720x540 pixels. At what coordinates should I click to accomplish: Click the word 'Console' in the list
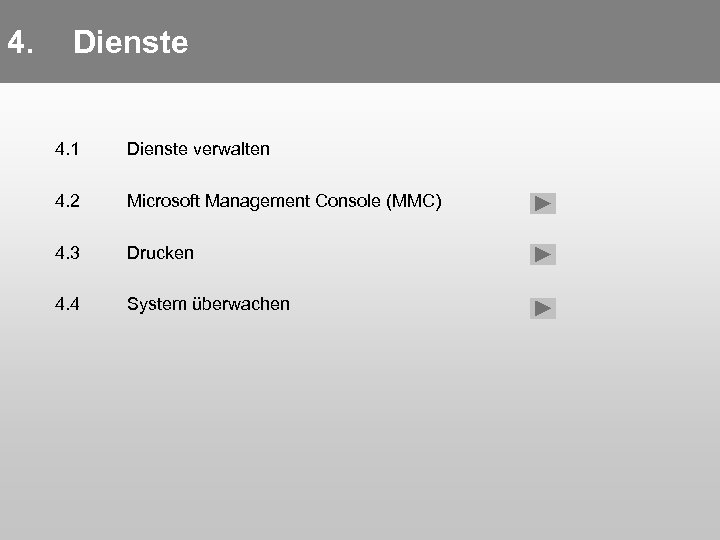(x=347, y=201)
